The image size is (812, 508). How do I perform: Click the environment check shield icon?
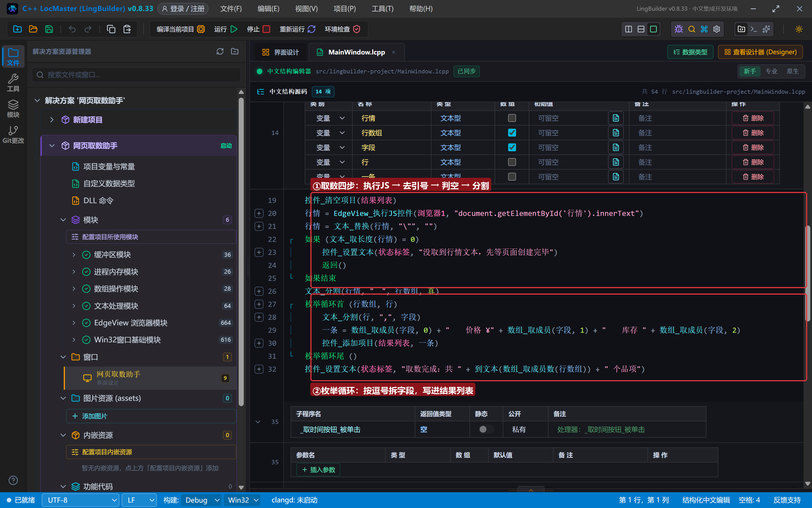click(357, 29)
